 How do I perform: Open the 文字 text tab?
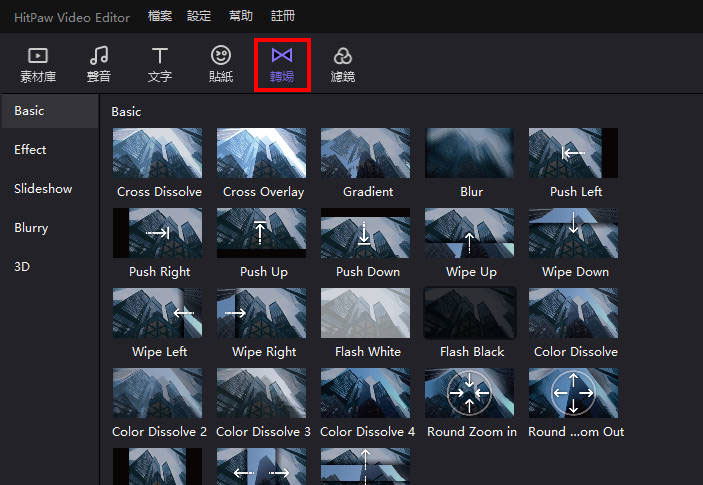pyautogui.click(x=160, y=65)
